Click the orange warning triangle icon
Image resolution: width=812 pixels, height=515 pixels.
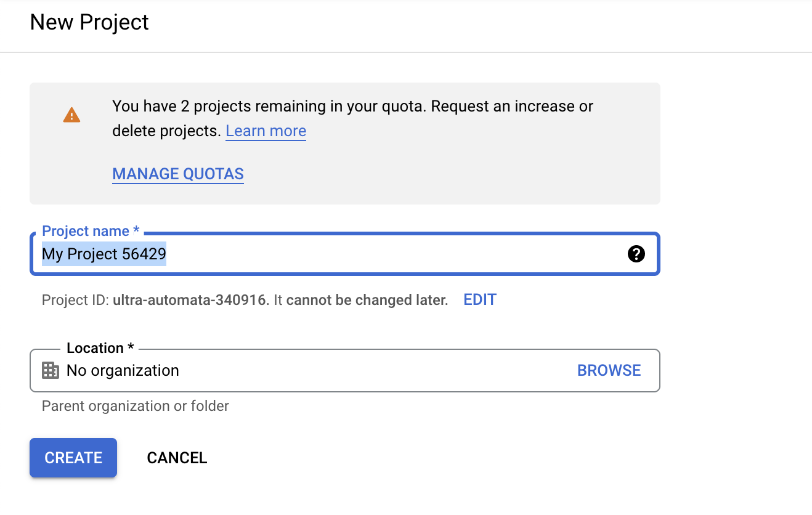(72, 115)
